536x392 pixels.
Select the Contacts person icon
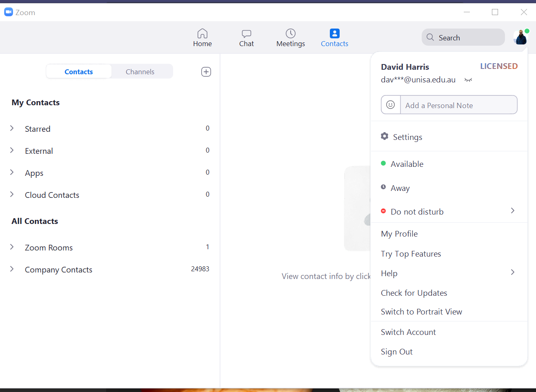tap(335, 33)
